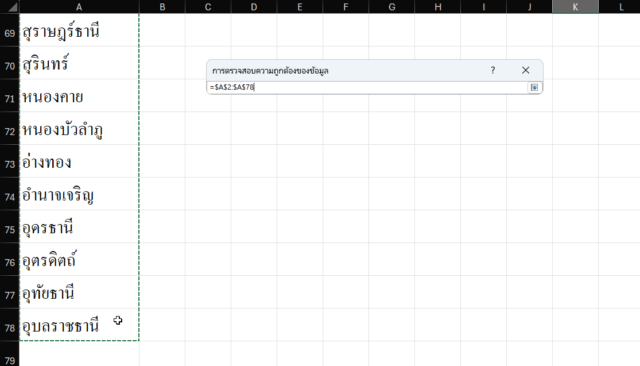Select the highlighted column K header
The image size is (640, 366).
point(575,7)
